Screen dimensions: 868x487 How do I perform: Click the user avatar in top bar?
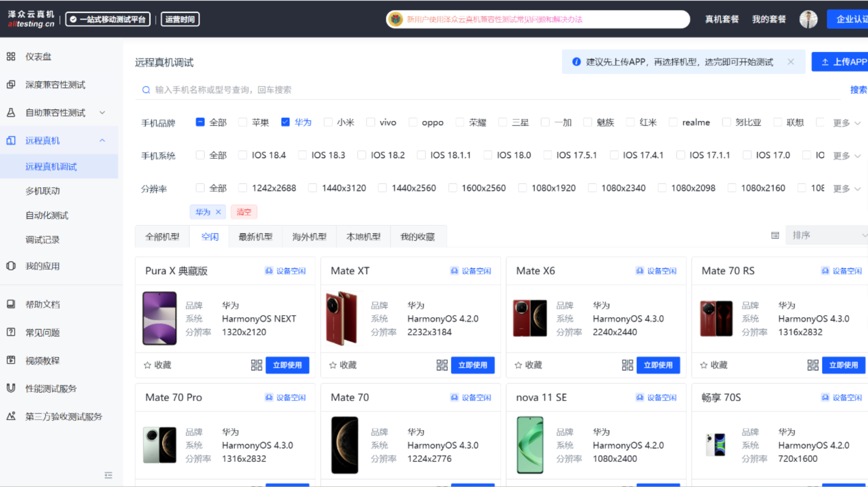point(808,19)
